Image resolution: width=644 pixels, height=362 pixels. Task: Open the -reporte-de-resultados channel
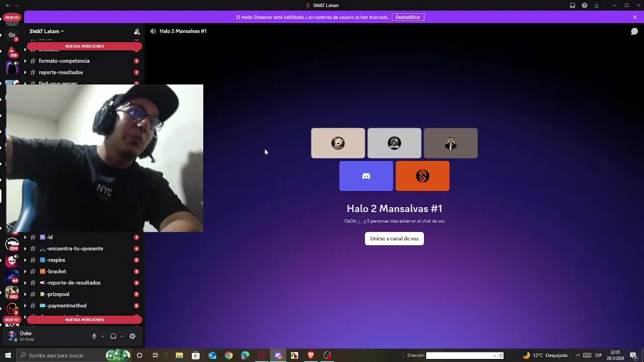(84, 283)
